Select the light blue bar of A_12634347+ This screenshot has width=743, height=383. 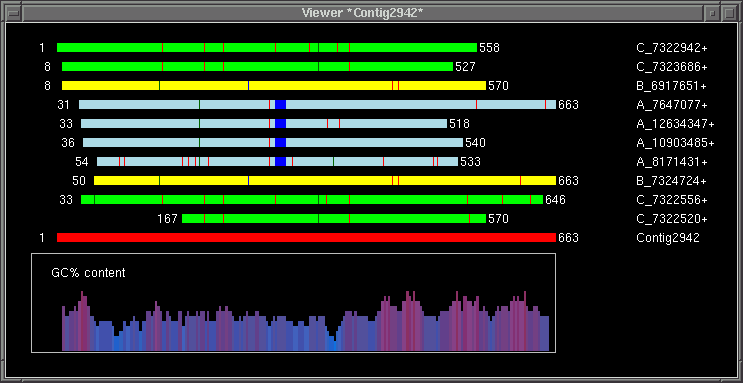pyautogui.click(x=264, y=123)
